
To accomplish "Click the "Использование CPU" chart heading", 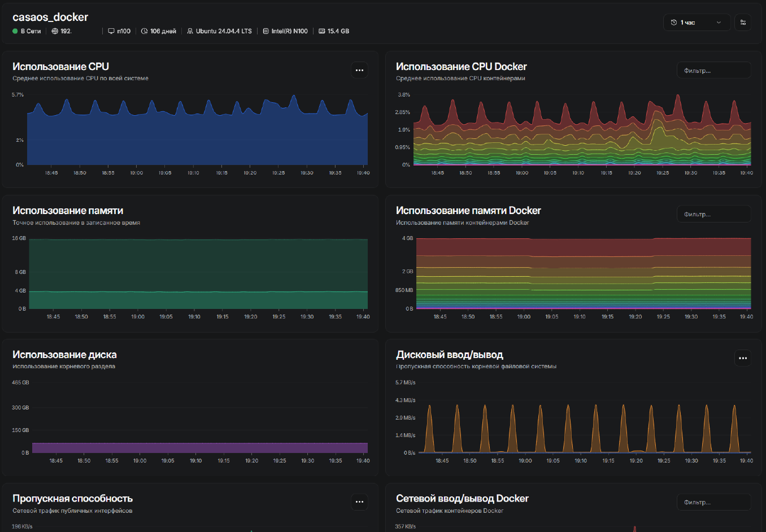I will (60, 67).
